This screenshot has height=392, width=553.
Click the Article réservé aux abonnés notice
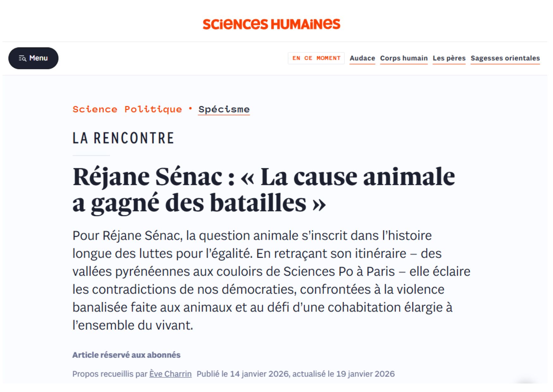coord(126,355)
